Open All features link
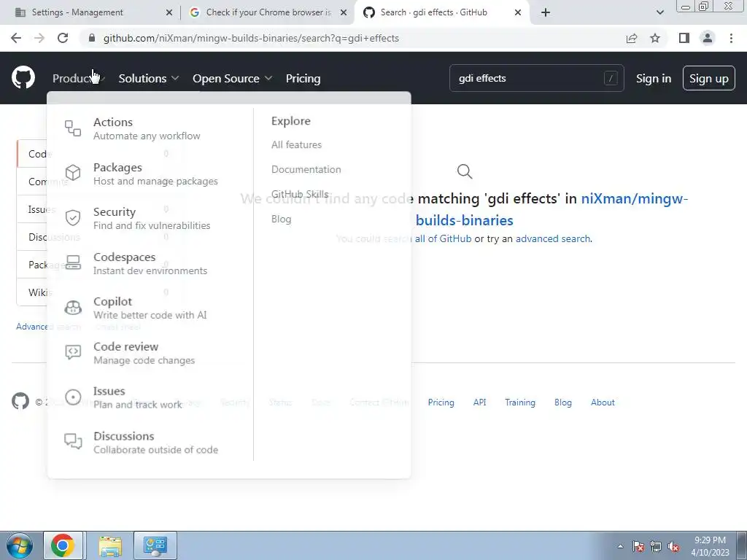 click(296, 144)
